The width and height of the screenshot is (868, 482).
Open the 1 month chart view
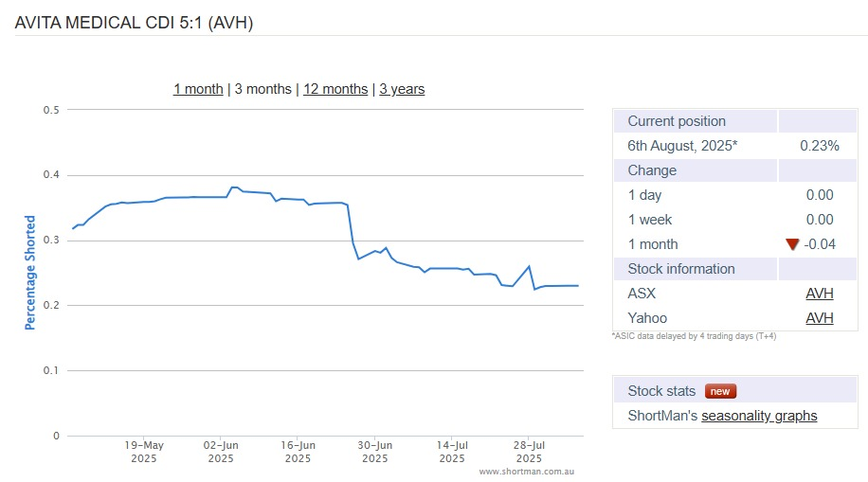click(198, 89)
